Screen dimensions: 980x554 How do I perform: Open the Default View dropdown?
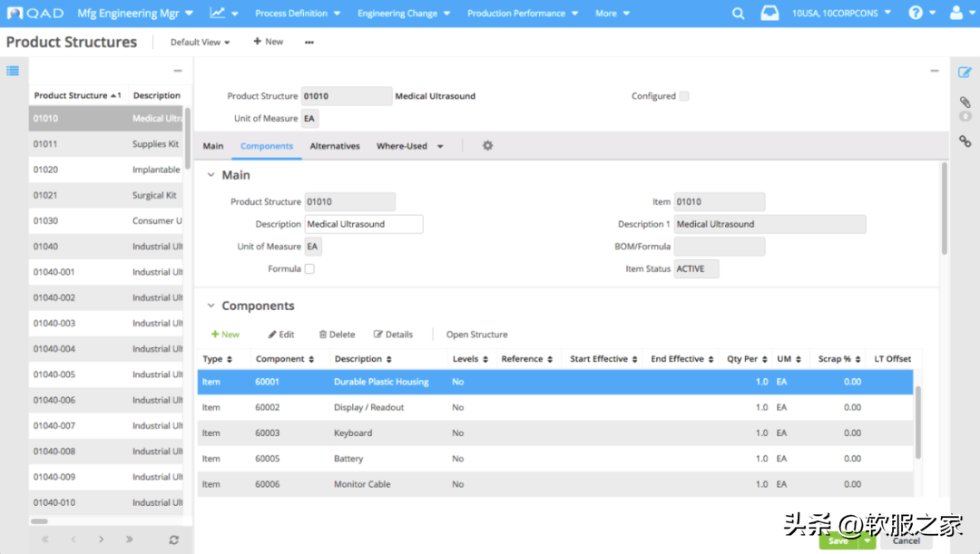[x=200, y=43]
